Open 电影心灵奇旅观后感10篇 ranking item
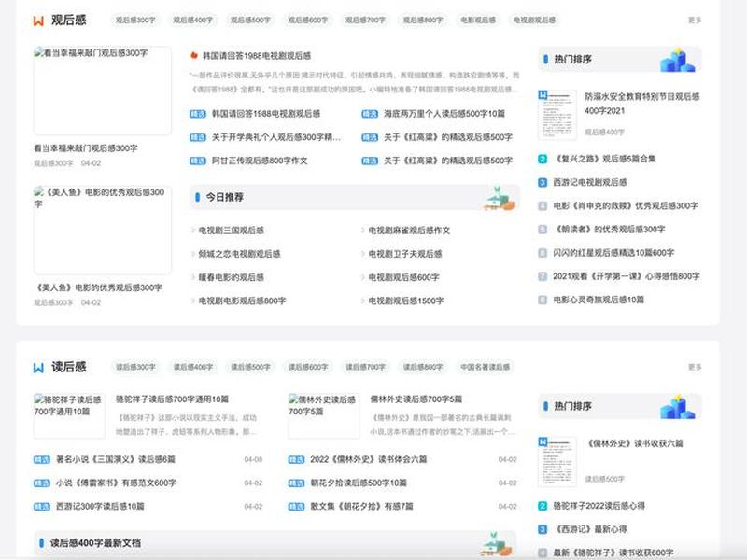747x560 pixels. pos(599,300)
